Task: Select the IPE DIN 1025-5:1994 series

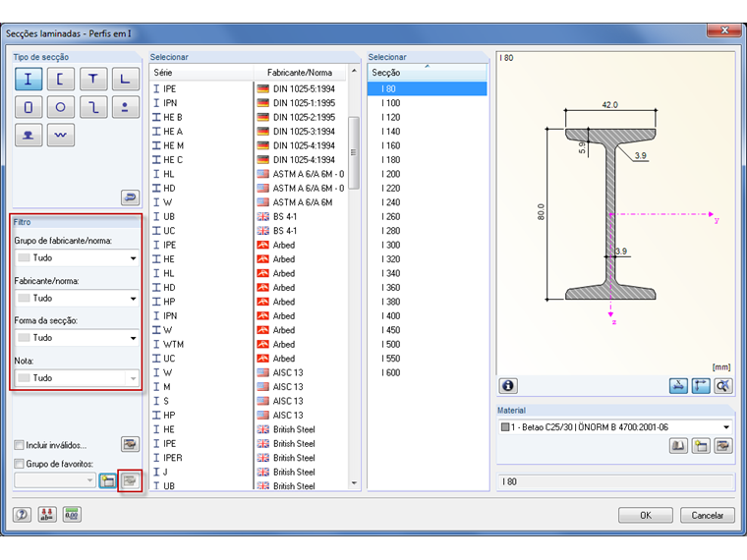Action: pos(249,88)
